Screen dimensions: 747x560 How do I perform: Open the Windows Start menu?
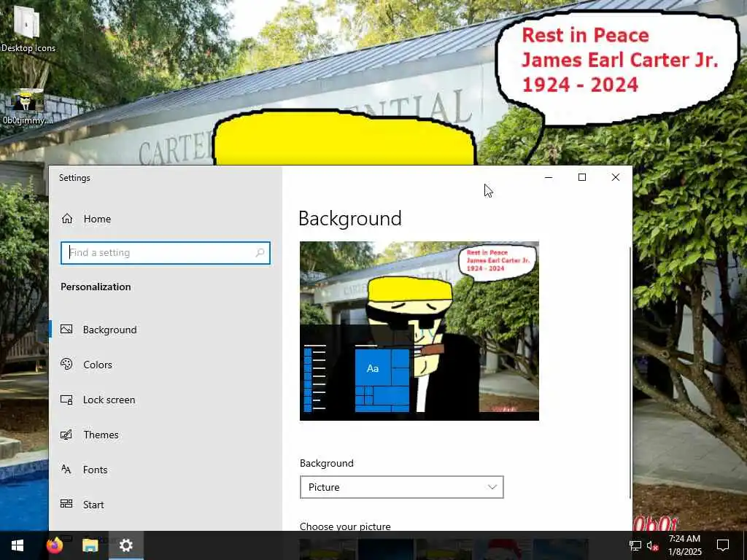18,545
